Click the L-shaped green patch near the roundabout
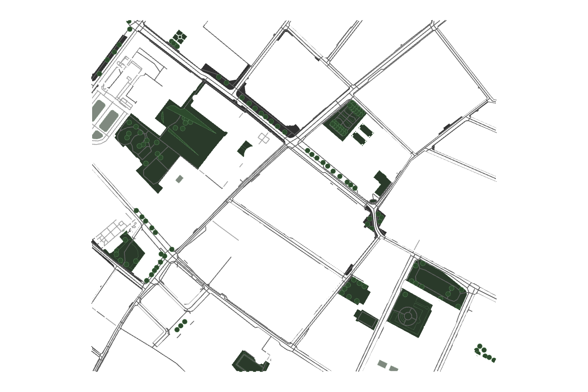 [383, 183]
